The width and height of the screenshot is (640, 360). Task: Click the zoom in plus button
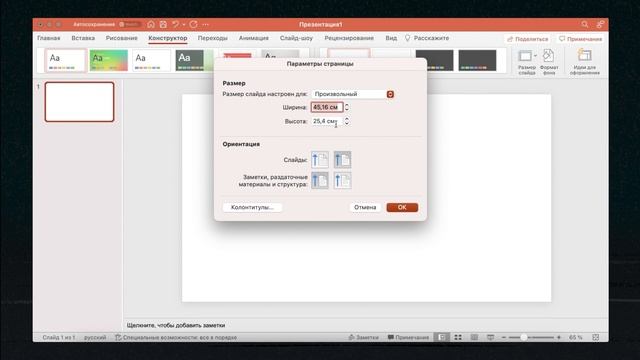pos(559,338)
